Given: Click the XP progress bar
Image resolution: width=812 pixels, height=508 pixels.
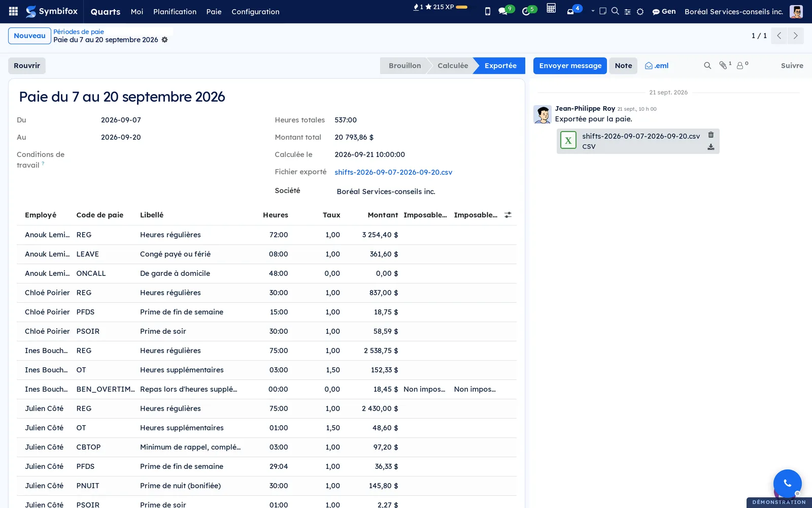Looking at the screenshot, I should click(462, 7).
